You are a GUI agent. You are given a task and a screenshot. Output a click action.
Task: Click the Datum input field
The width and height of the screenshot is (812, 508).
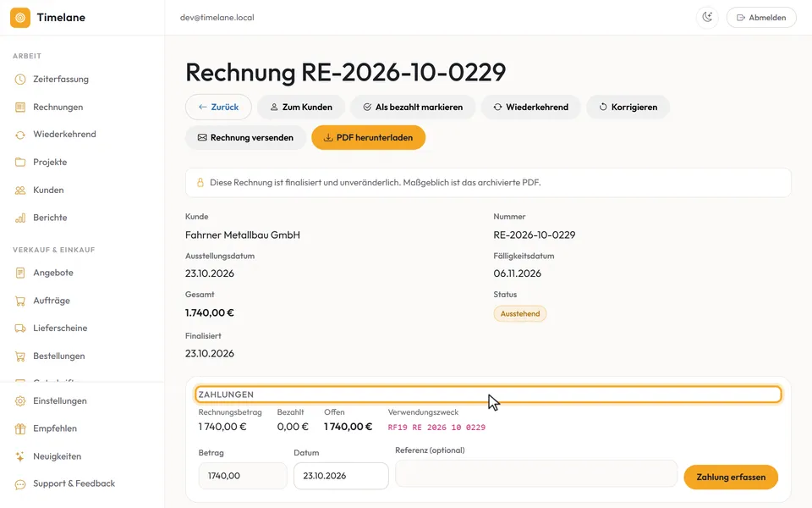click(x=341, y=476)
